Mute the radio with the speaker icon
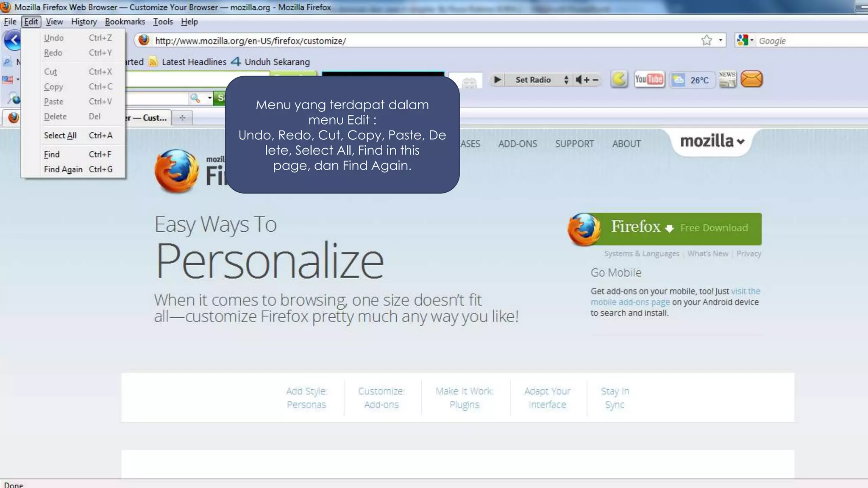Viewport: 868px width, 488px height. pyautogui.click(x=578, y=80)
